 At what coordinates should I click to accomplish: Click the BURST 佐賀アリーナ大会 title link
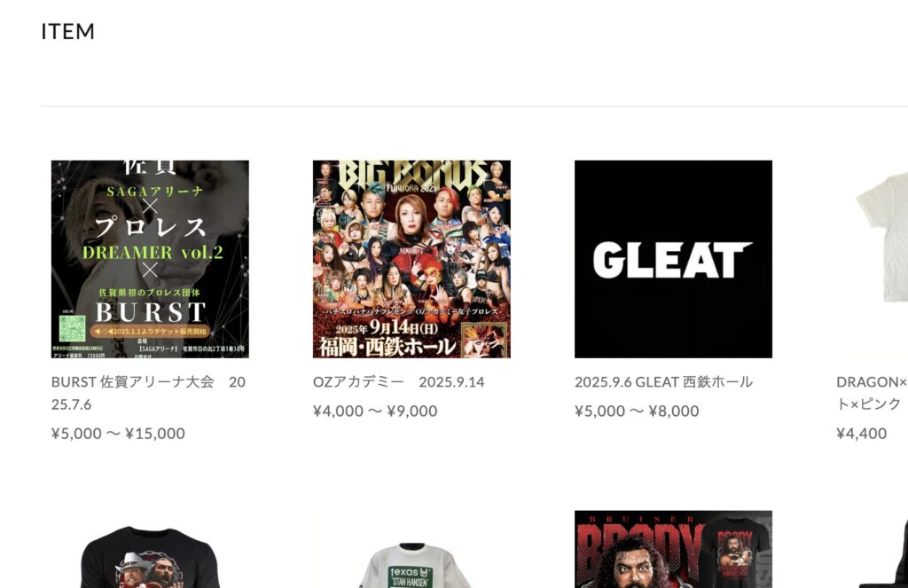pos(148,393)
